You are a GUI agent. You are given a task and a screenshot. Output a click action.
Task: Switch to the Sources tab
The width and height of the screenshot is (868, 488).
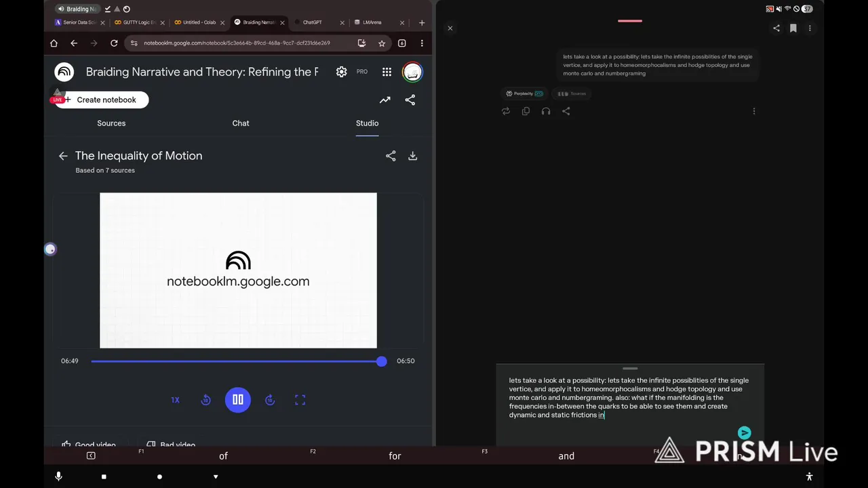pyautogui.click(x=111, y=123)
